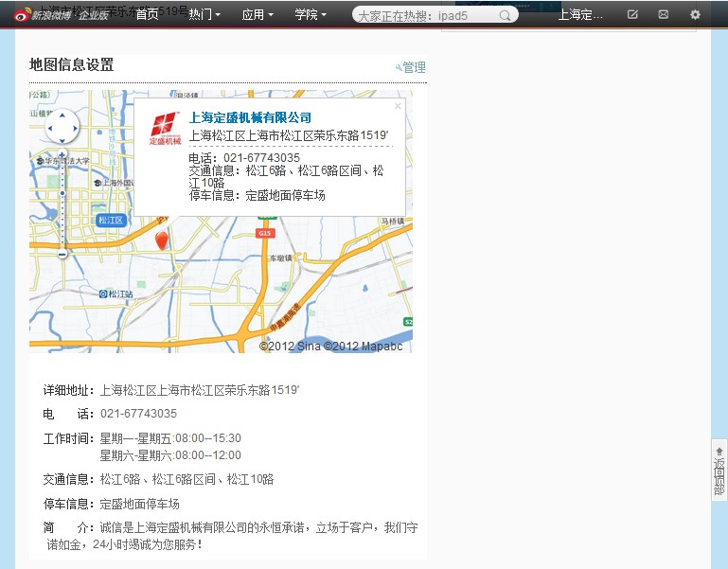The height and width of the screenshot is (569, 728).
Task: Open the 上海定... account menu
Action: point(580,15)
